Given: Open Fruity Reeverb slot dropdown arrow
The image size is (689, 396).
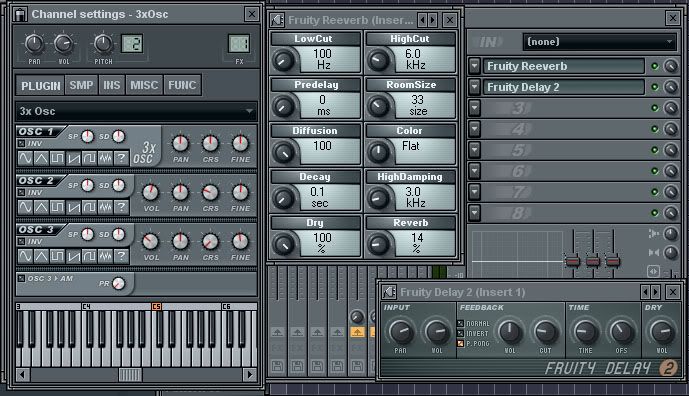Looking at the screenshot, I should [474, 66].
